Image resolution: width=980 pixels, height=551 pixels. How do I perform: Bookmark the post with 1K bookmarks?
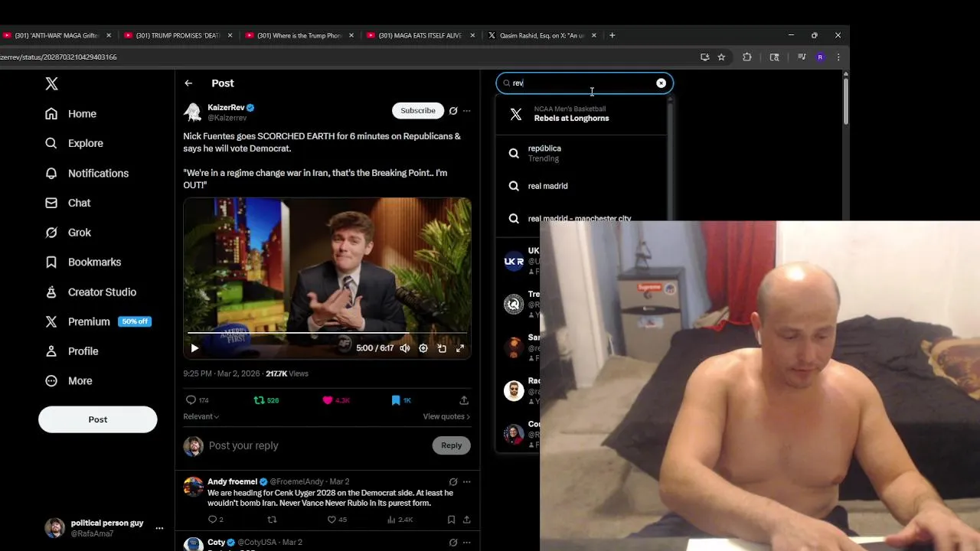[x=401, y=400]
